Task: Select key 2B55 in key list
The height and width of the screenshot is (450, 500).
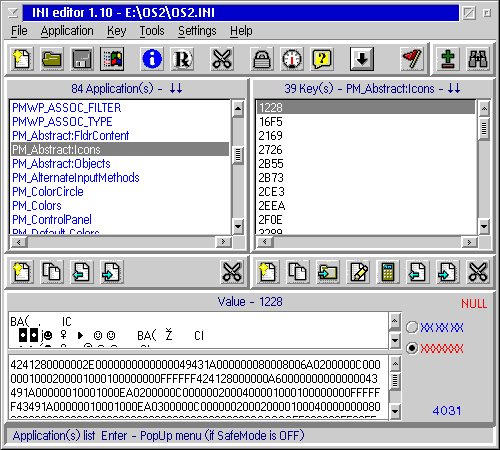Action: (366, 164)
